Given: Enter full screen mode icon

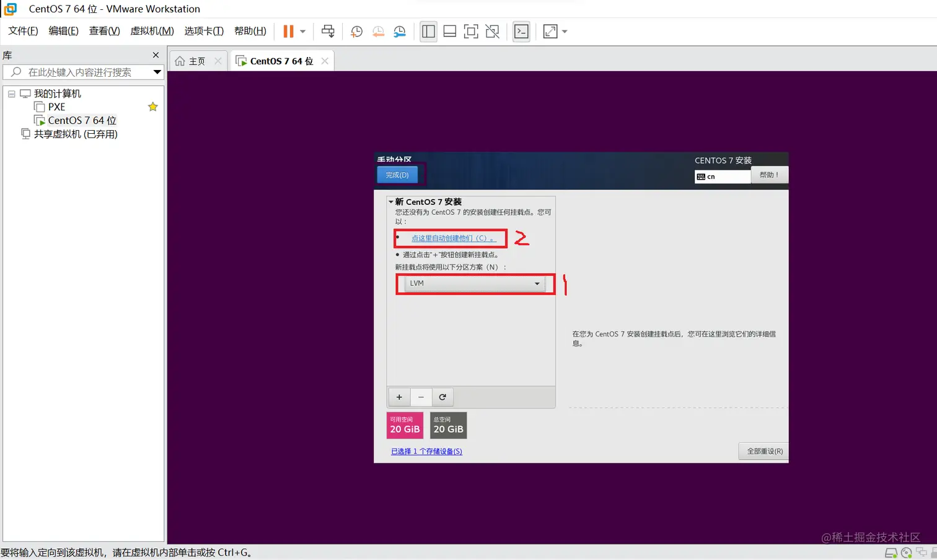Looking at the screenshot, I should coord(471,31).
